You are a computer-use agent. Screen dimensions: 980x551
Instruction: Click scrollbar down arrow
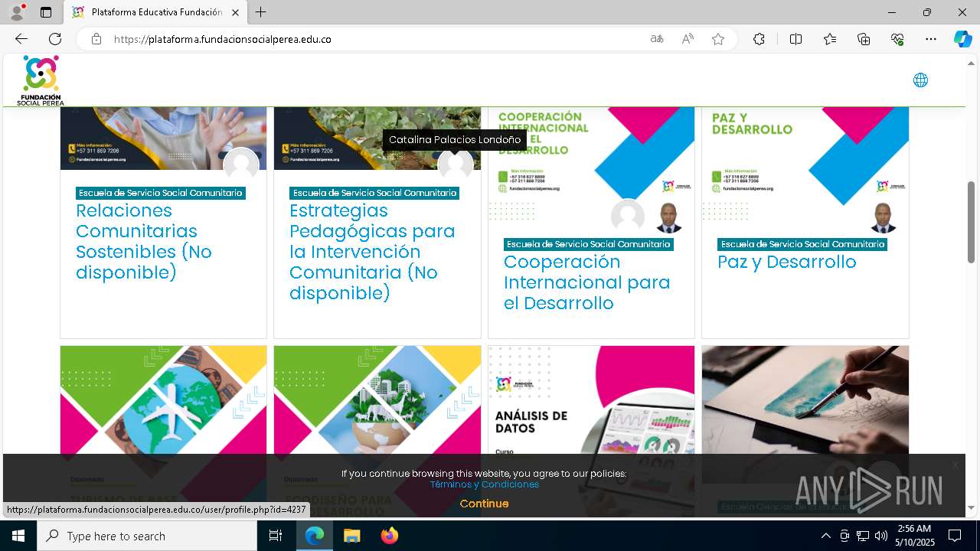tap(972, 508)
